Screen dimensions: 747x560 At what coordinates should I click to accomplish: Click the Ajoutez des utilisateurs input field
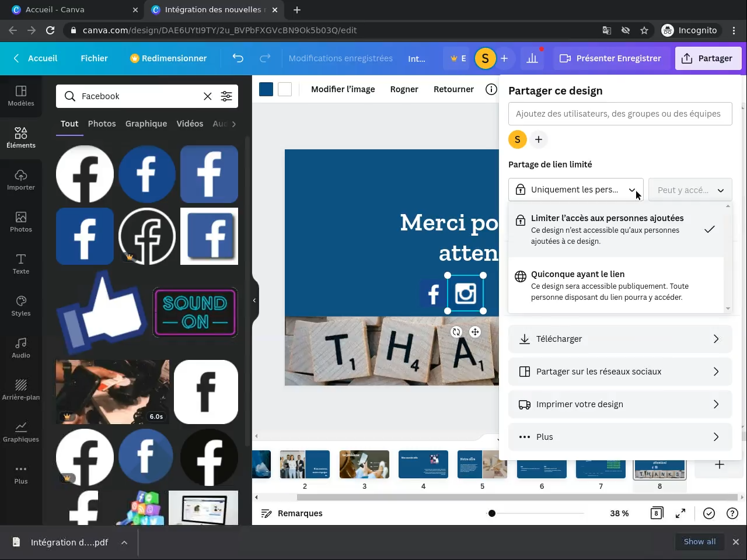point(620,114)
